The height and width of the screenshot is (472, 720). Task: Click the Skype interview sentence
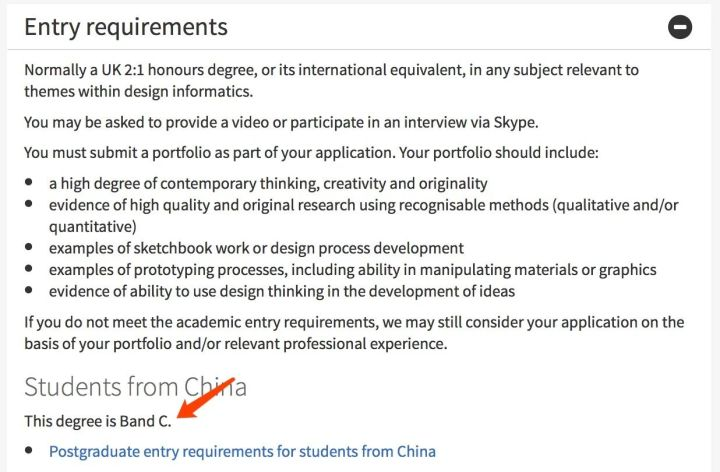point(281,123)
